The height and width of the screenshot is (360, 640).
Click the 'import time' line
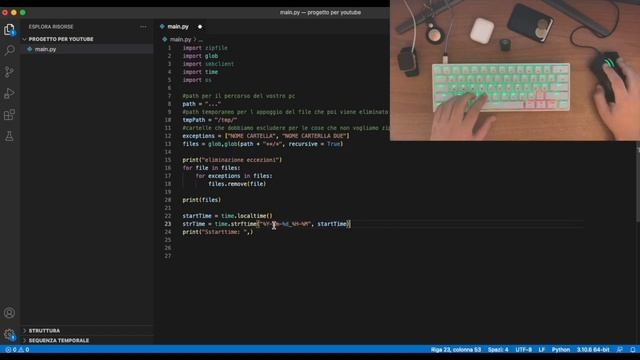pos(200,72)
